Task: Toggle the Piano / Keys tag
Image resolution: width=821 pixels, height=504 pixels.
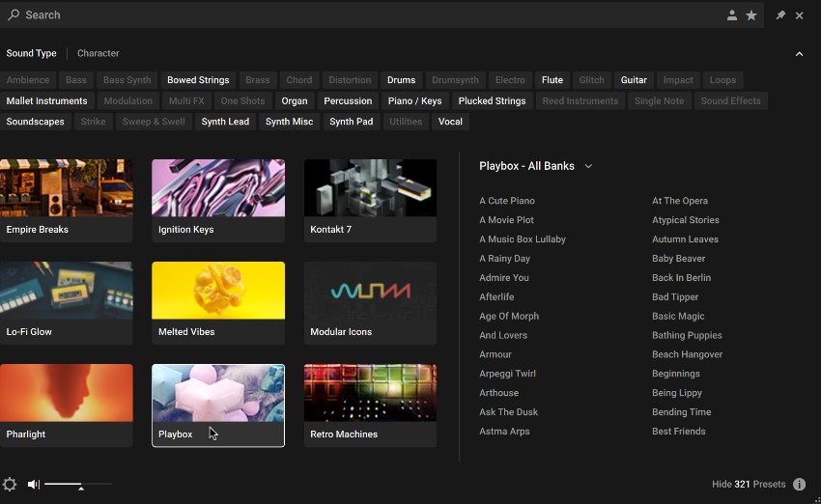Action: point(414,101)
